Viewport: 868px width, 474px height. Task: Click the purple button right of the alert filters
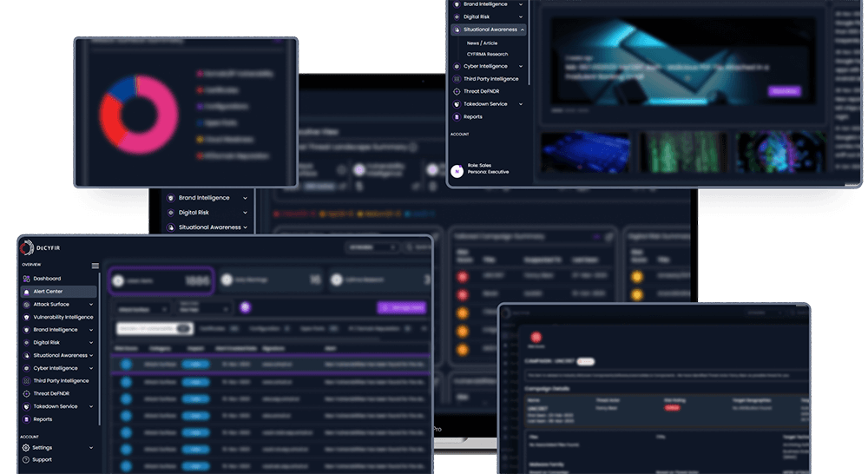coord(401,308)
